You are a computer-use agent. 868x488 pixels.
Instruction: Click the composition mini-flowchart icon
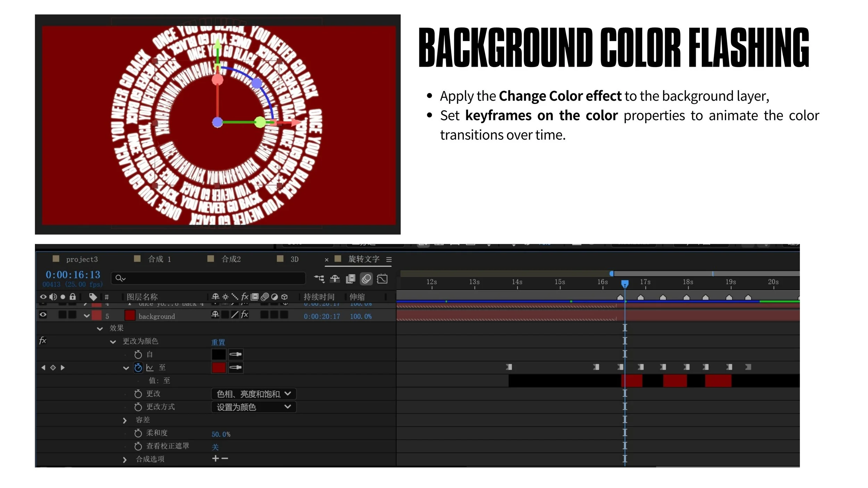coord(319,279)
